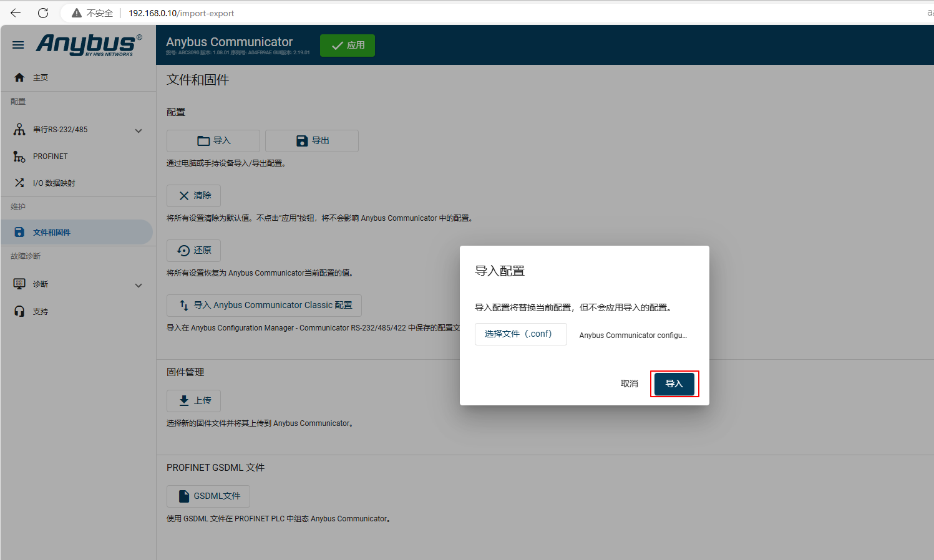This screenshot has height=560, width=934.
Task: Click the 诊断 monitor icon
Action: tap(19, 284)
